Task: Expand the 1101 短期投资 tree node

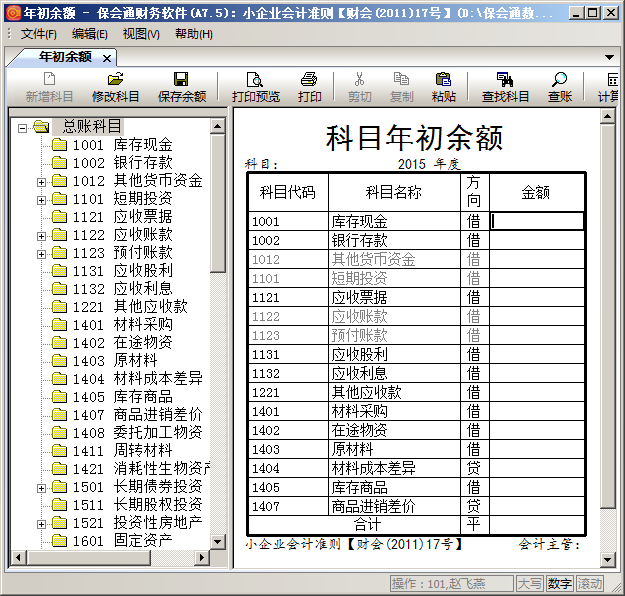Action: click(x=41, y=200)
